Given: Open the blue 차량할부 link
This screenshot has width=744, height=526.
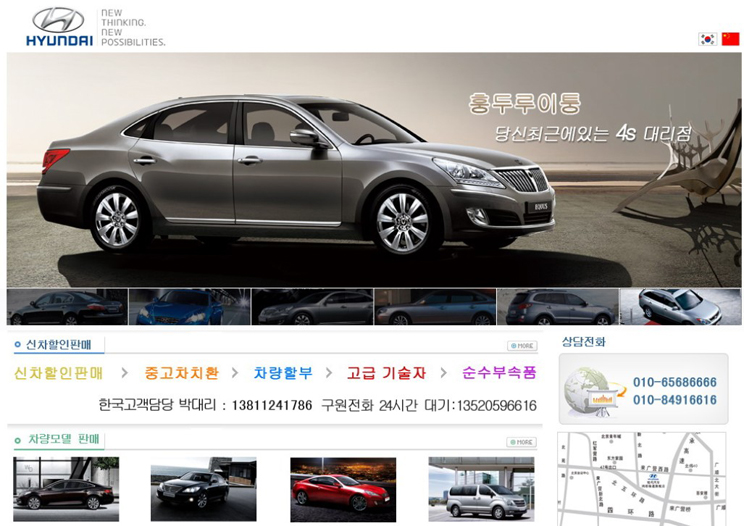Looking at the screenshot, I should pyautogui.click(x=283, y=373).
